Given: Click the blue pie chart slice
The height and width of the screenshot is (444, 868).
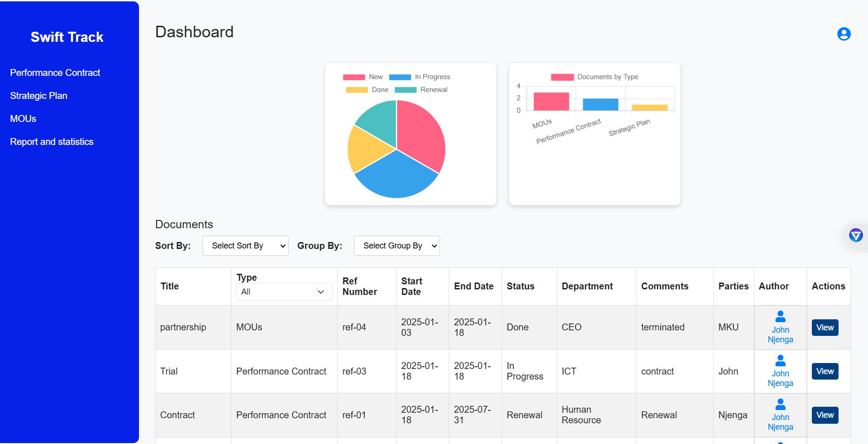Looking at the screenshot, I should pyautogui.click(x=396, y=177).
